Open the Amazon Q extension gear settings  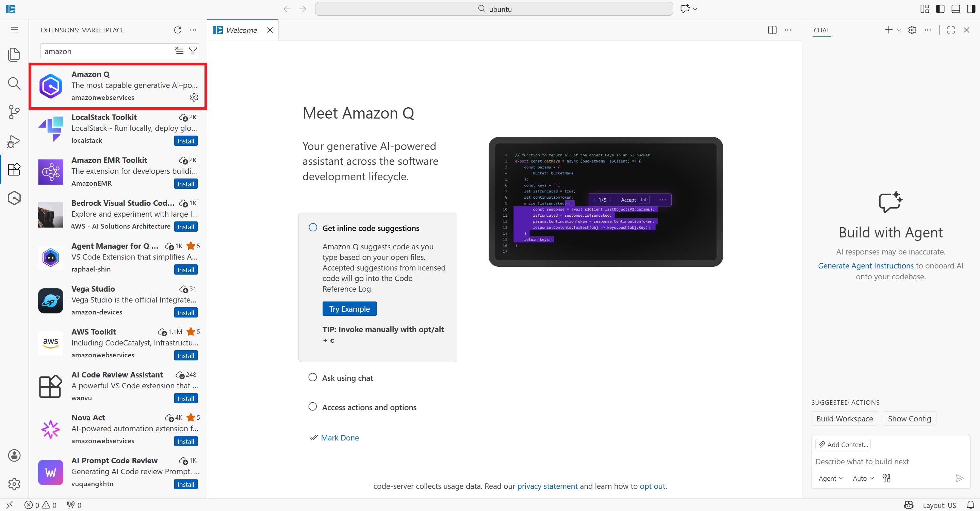(194, 97)
